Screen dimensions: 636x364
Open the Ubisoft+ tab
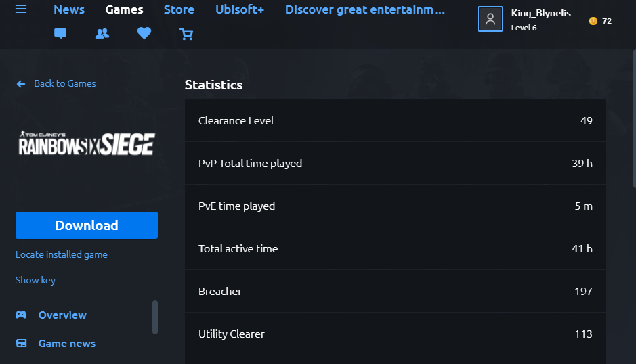point(240,9)
